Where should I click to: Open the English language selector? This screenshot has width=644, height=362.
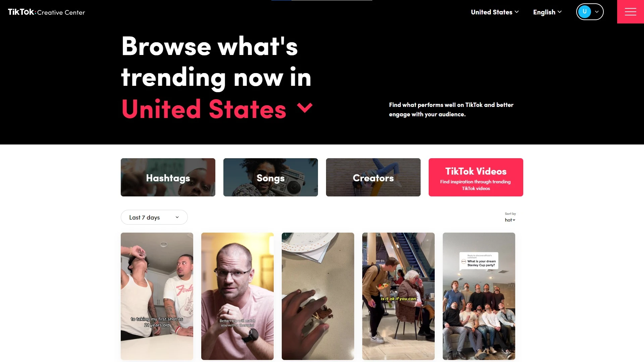[548, 12]
